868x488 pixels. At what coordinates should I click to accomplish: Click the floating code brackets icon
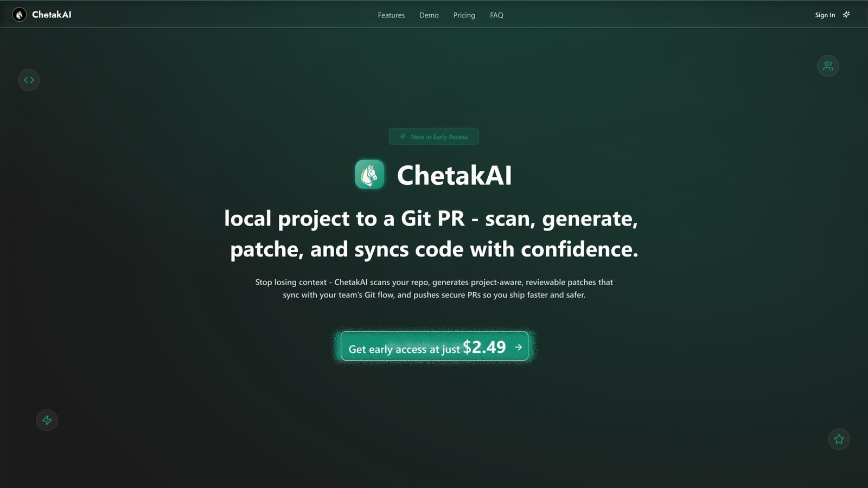pyautogui.click(x=29, y=80)
